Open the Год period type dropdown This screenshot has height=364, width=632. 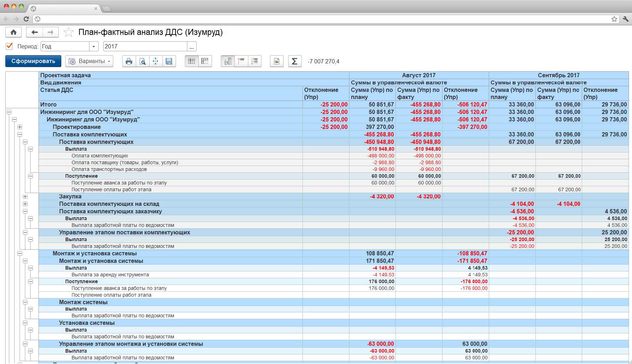pyautogui.click(x=94, y=47)
